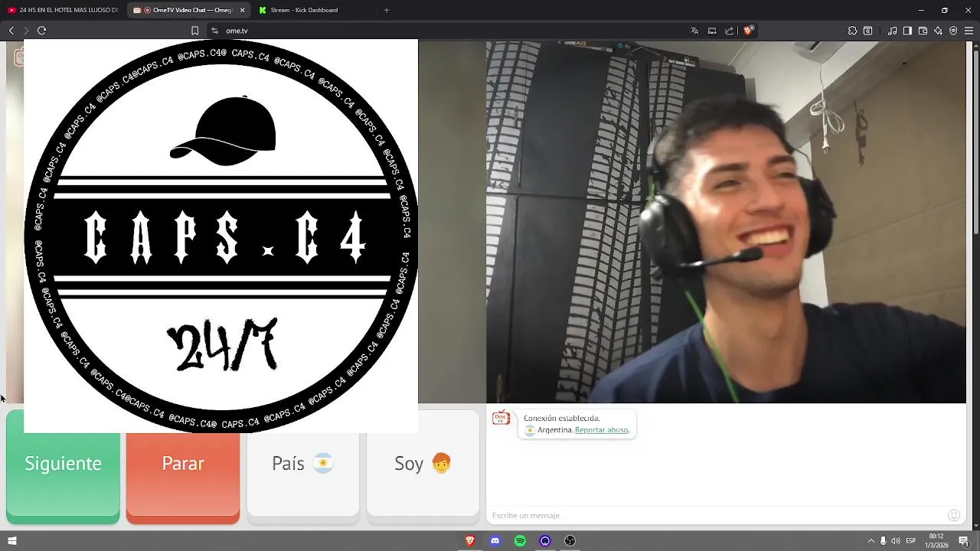Open the Extensions puzzle icon
This screenshot has width=980, height=551.
pyautogui.click(x=852, y=31)
